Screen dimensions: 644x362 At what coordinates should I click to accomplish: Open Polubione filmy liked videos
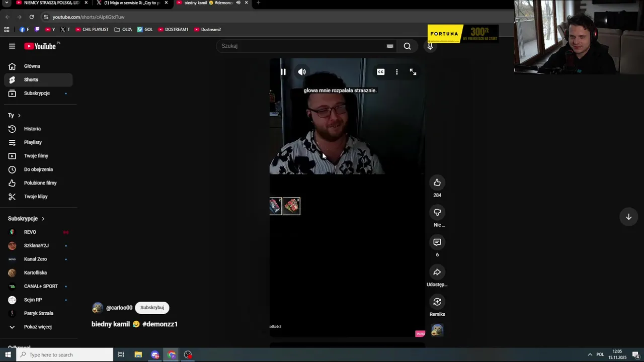(x=38, y=183)
